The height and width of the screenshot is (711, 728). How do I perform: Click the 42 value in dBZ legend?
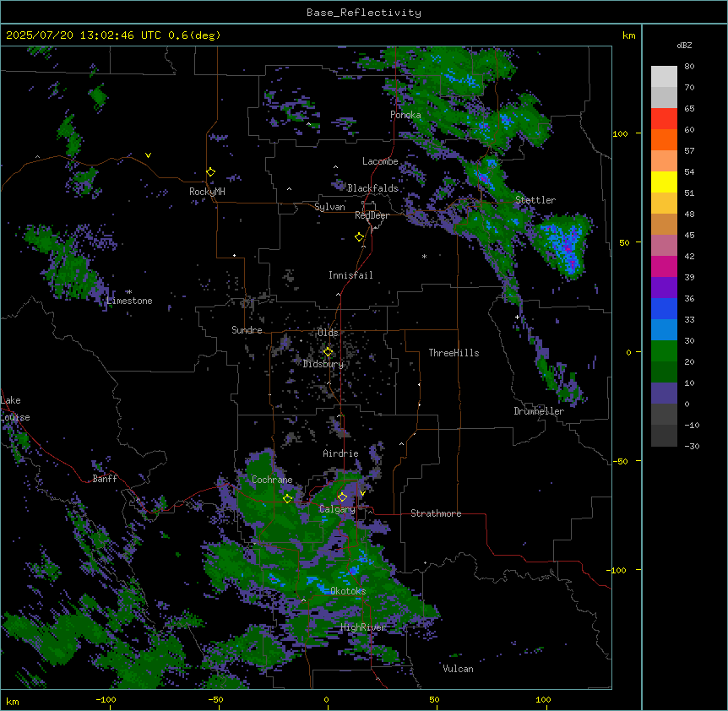click(689, 256)
